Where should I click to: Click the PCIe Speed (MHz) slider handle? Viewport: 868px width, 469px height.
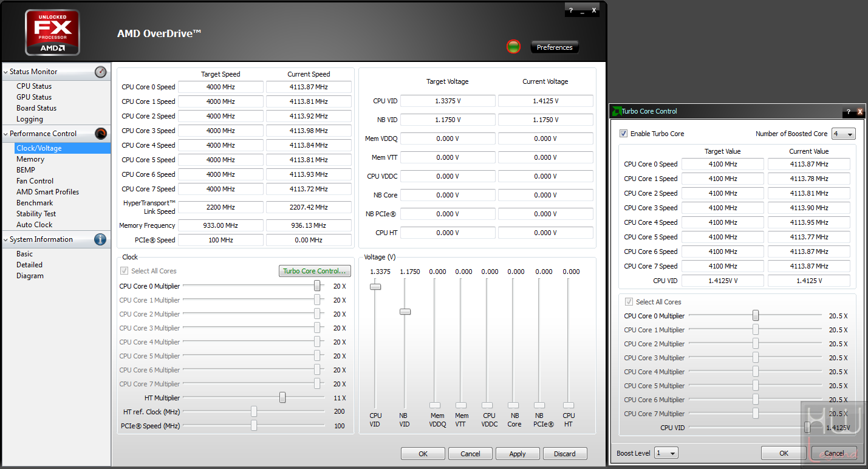tap(253, 426)
